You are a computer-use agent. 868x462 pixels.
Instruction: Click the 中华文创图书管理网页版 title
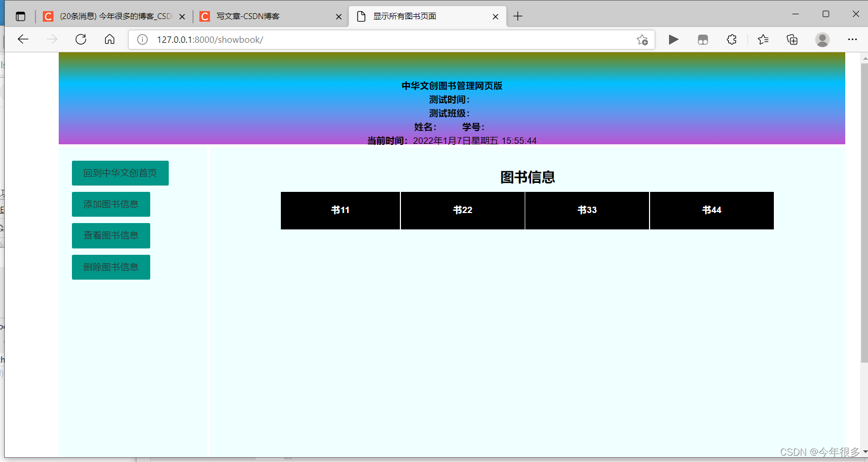(452, 86)
